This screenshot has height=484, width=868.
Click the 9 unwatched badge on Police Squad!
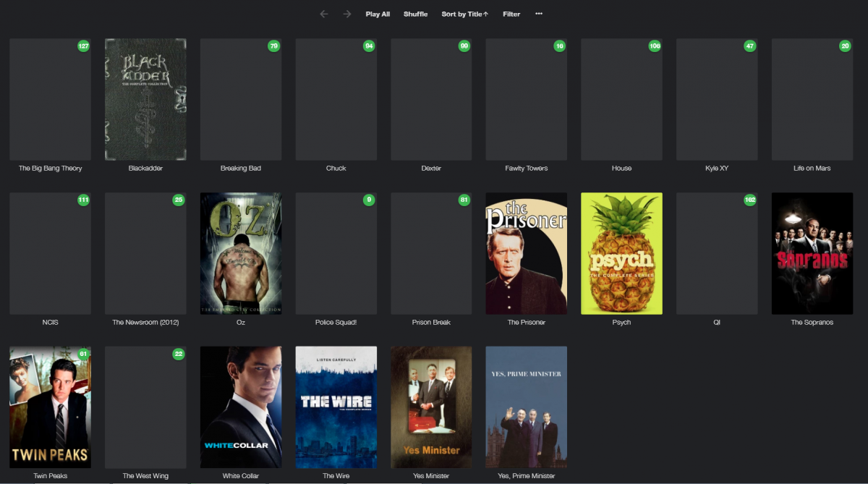(369, 200)
